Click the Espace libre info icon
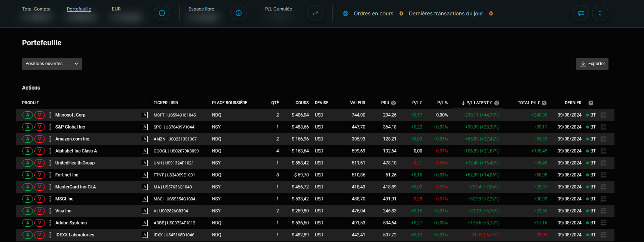 [x=239, y=13]
